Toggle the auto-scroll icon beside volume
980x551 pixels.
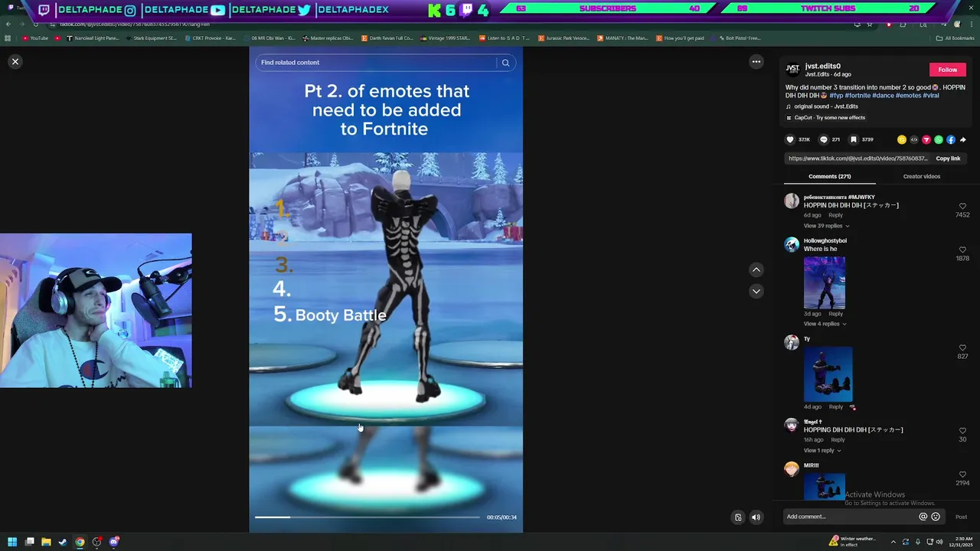738,517
